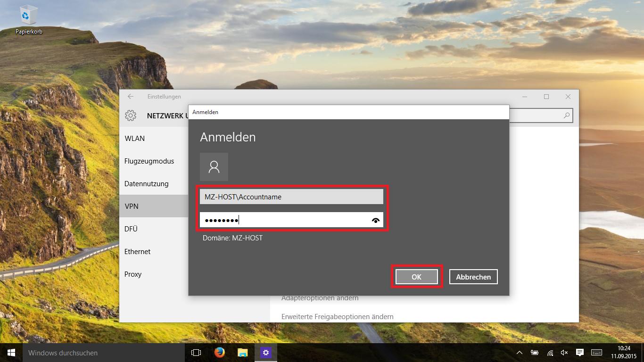Launch Firefox from the taskbar

219,353
